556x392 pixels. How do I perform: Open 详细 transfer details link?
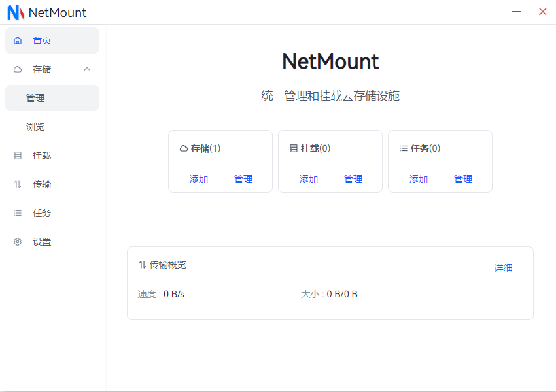click(503, 268)
